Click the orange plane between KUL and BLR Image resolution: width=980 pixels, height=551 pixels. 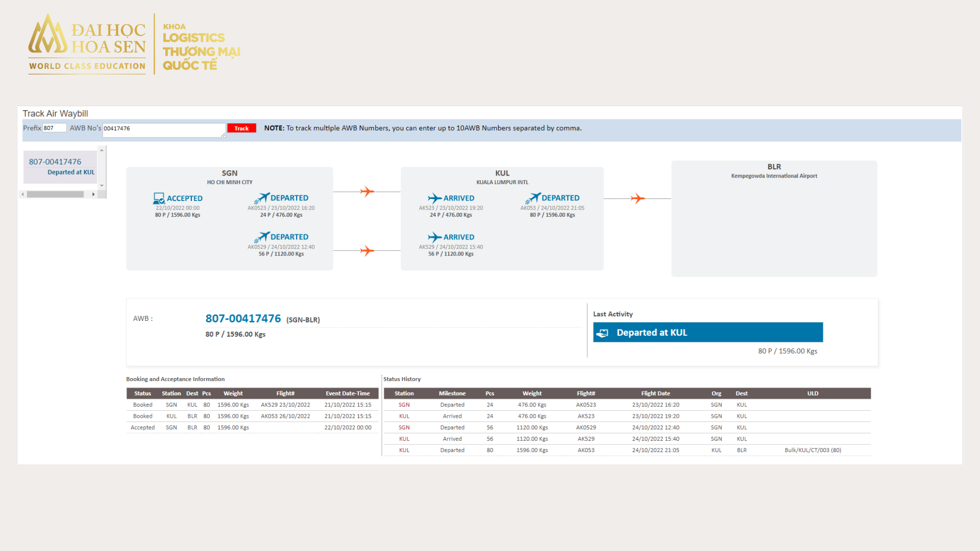click(x=638, y=198)
